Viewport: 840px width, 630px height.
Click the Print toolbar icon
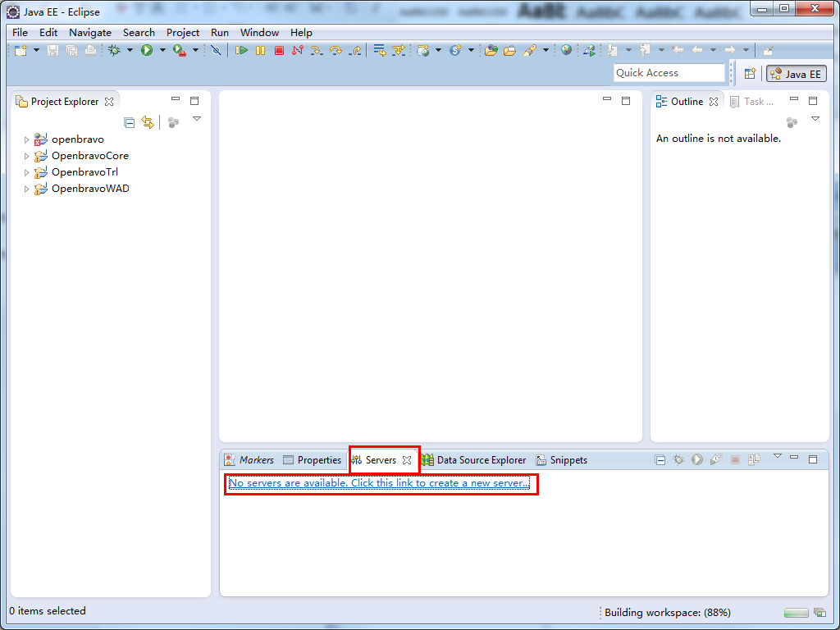tap(90, 50)
